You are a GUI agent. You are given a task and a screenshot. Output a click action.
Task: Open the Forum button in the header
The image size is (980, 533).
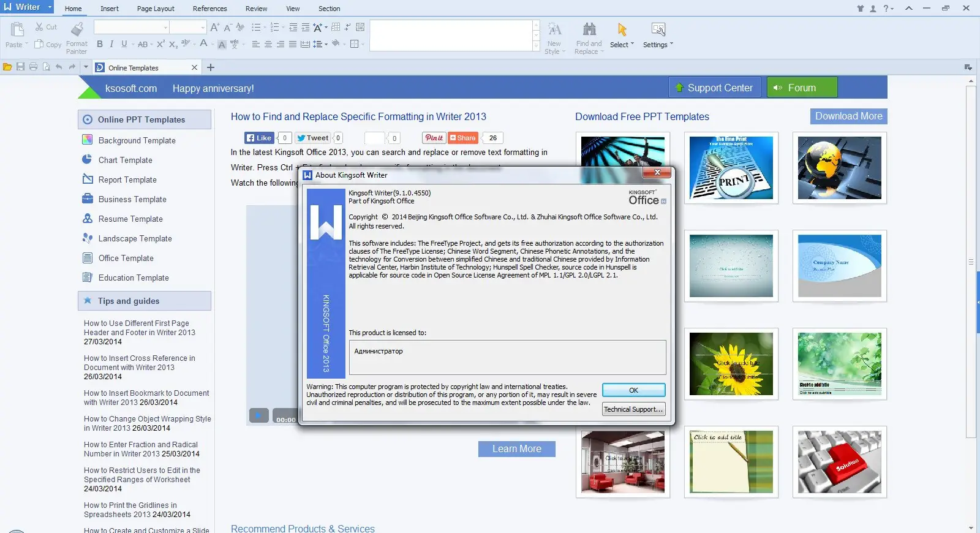802,88
